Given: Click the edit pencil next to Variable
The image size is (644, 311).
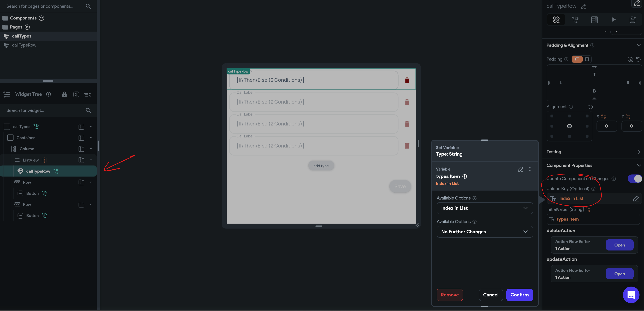Looking at the screenshot, I should pos(520,169).
